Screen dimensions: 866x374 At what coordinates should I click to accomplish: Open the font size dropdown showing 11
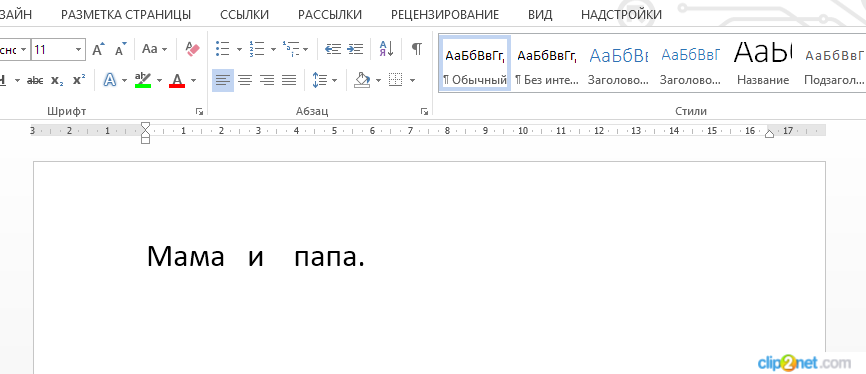point(79,50)
